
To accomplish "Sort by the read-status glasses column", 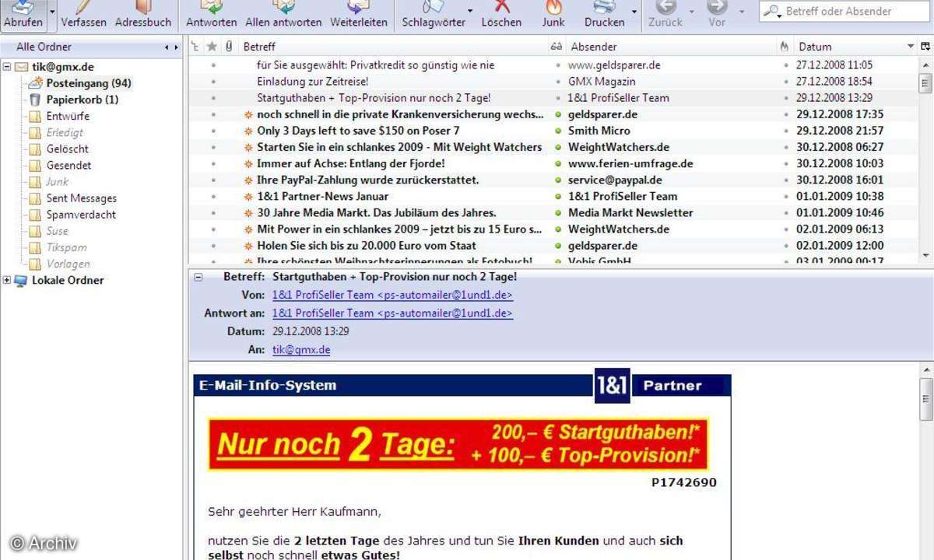I will click(556, 47).
